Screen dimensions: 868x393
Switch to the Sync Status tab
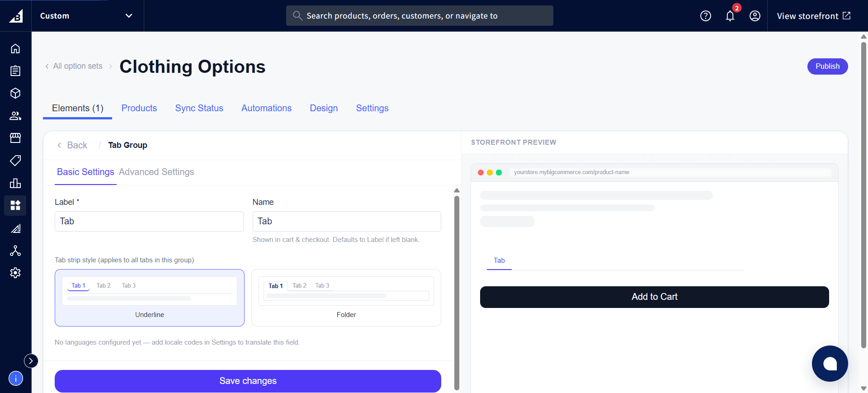(x=199, y=108)
